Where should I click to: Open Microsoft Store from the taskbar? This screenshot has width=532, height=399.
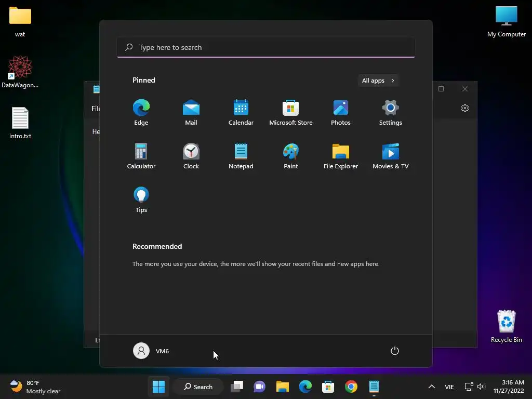pos(328,387)
